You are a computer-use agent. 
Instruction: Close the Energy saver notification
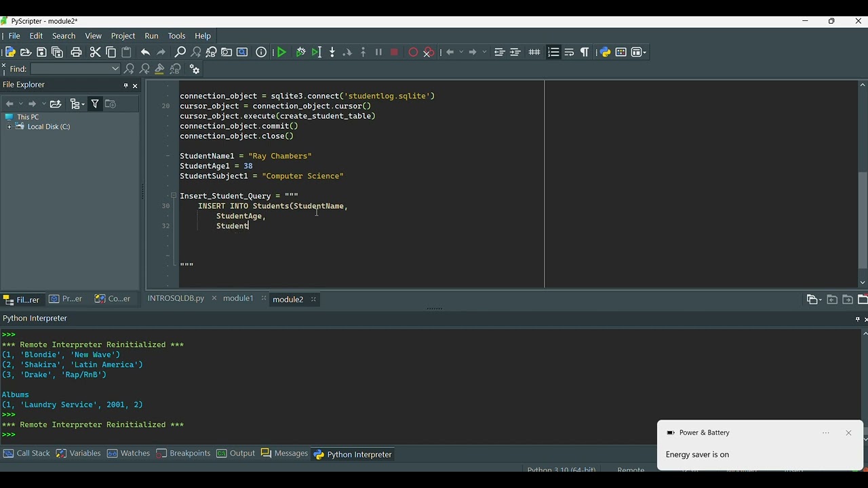click(x=848, y=432)
